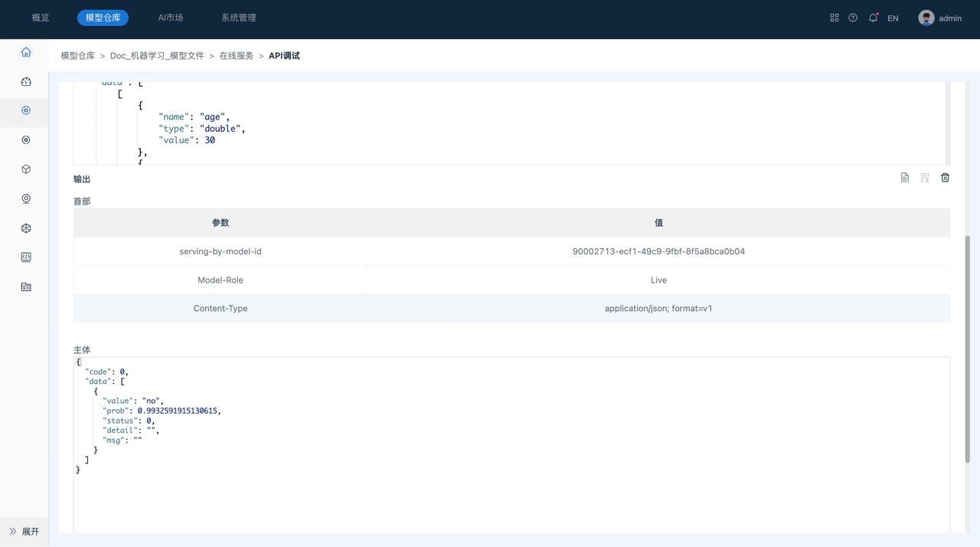
Task: Switch to the 概览 tab
Action: 41,18
